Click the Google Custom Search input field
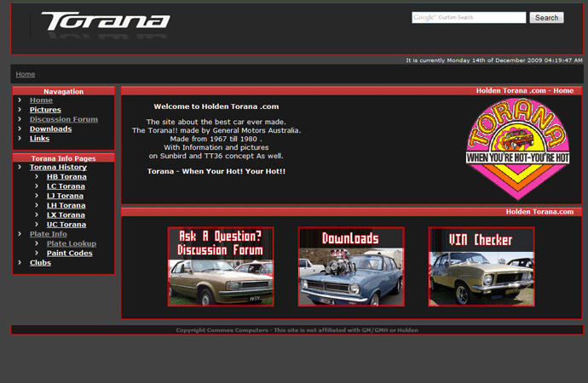This screenshot has height=383, width=588. [469, 18]
